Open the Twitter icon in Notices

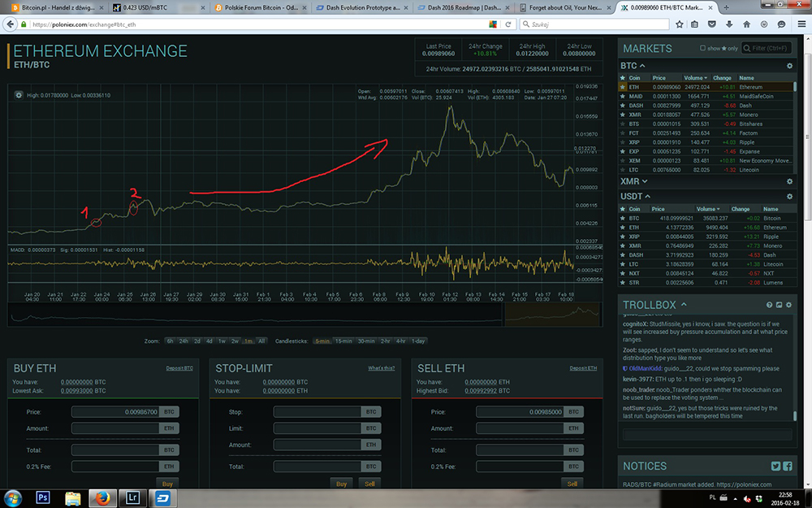(775, 466)
